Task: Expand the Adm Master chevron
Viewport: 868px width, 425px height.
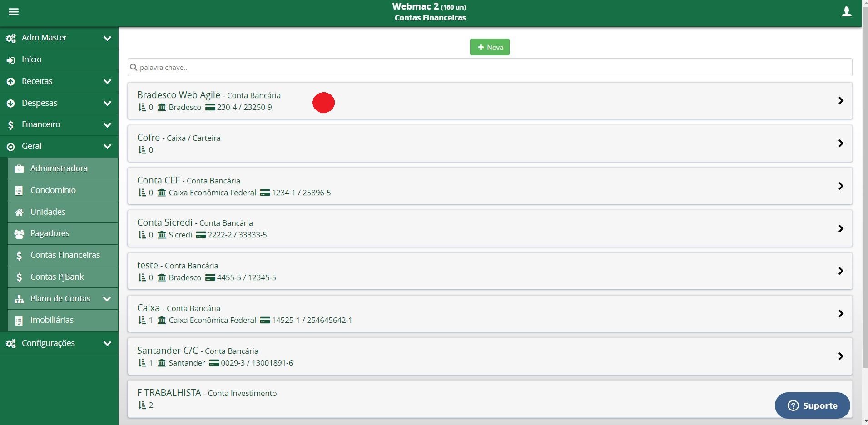Action: 107,38
